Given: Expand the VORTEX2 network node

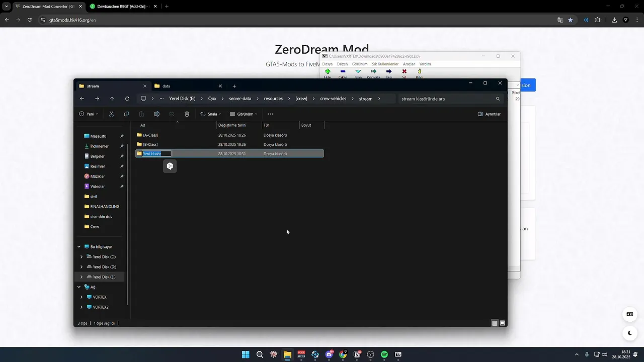Looking at the screenshot, I should pos(82,307).
